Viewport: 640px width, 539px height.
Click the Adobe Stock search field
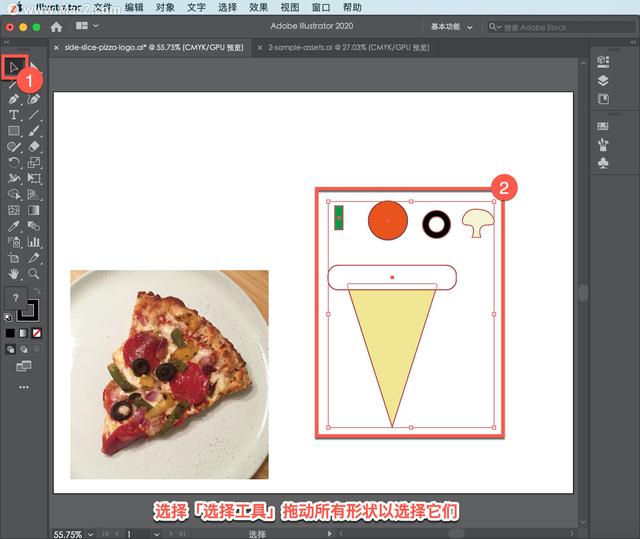click(x=561, y=27)
